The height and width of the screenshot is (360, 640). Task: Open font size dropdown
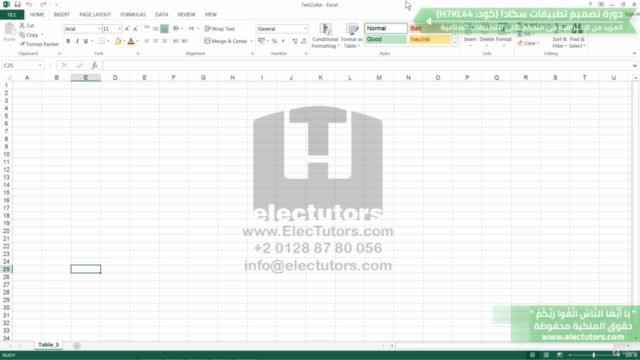pyautogui.click(x=120, y=29)
